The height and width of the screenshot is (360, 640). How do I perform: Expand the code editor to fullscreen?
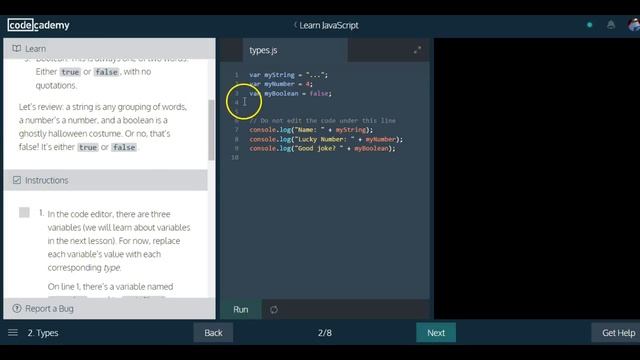tap(417, 50)
